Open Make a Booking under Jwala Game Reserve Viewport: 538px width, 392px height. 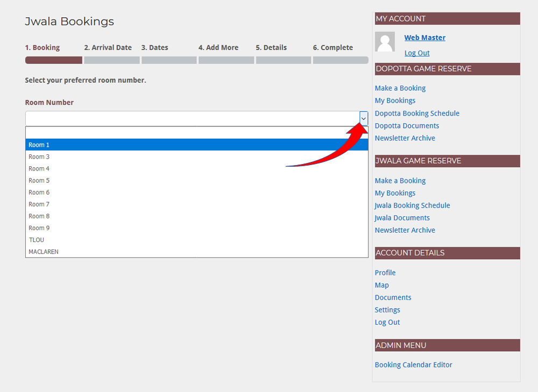pos(400,181)
